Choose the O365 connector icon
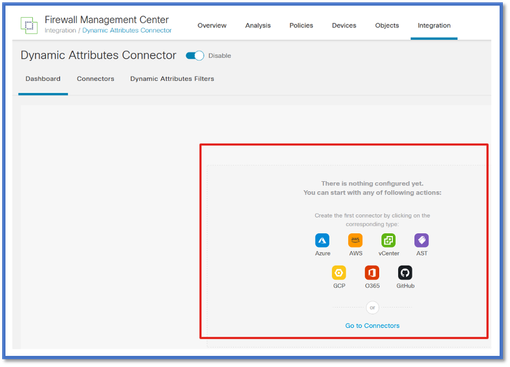510x367 pixels. click(372, 273)
